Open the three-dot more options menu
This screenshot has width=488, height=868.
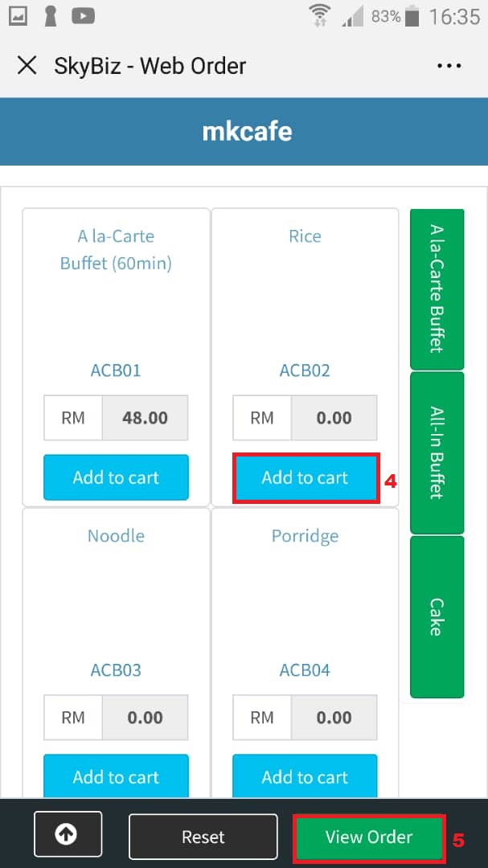[x=449, y=66]
